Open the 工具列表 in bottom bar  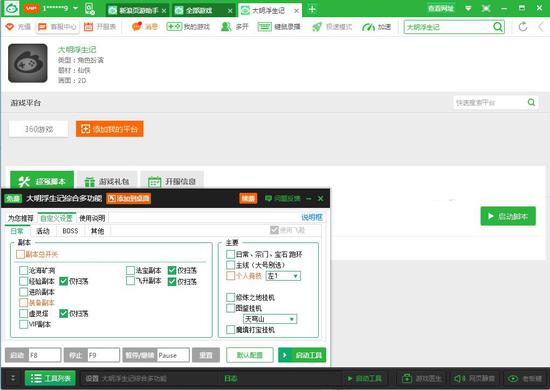pyautogui.click(x=50, y=378)
